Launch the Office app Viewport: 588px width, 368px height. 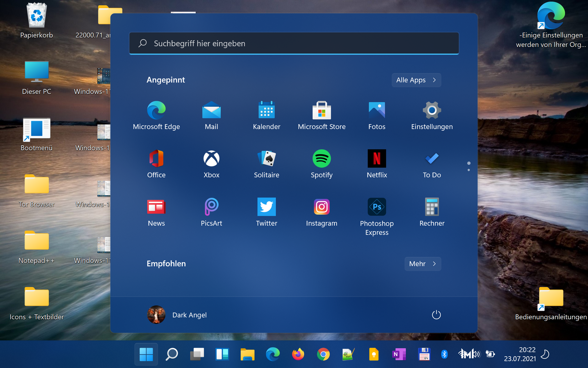(156, 164)
